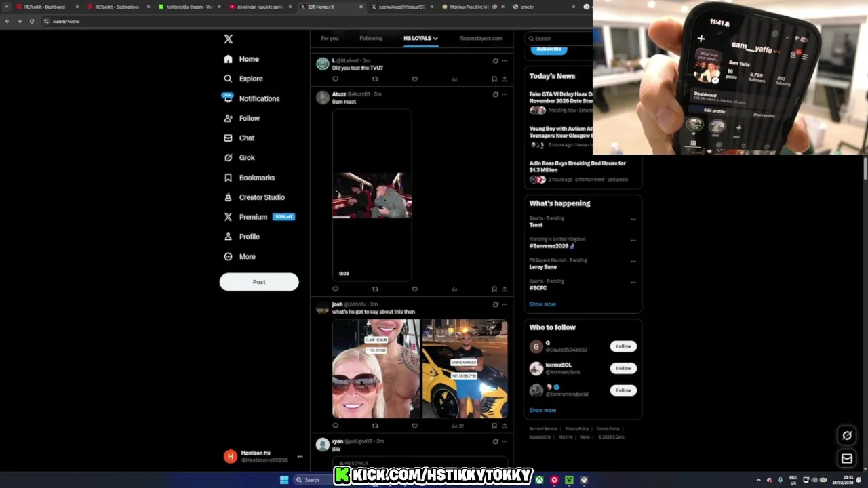Repost Atuzz's 'Sam react' post
This screenshot has width=868, height=488.
tap(375, 289)
